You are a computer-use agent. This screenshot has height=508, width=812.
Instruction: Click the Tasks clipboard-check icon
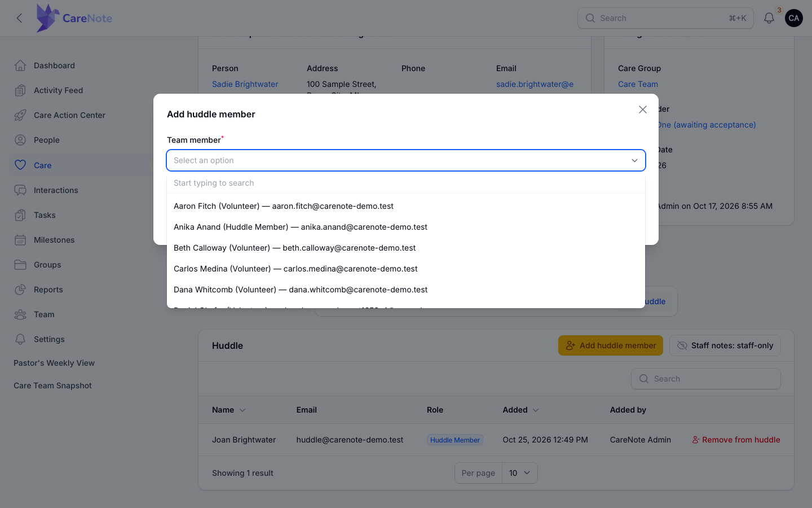[20, 215]
